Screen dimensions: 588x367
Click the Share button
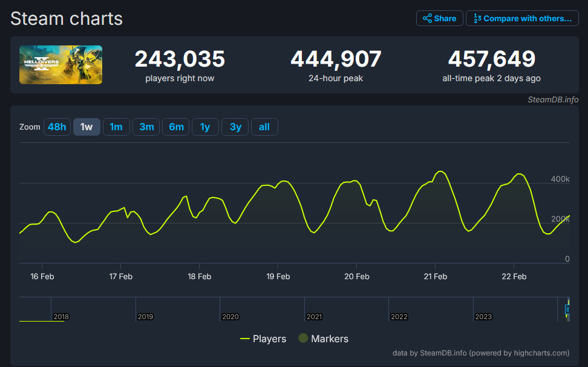coord(439,18)
